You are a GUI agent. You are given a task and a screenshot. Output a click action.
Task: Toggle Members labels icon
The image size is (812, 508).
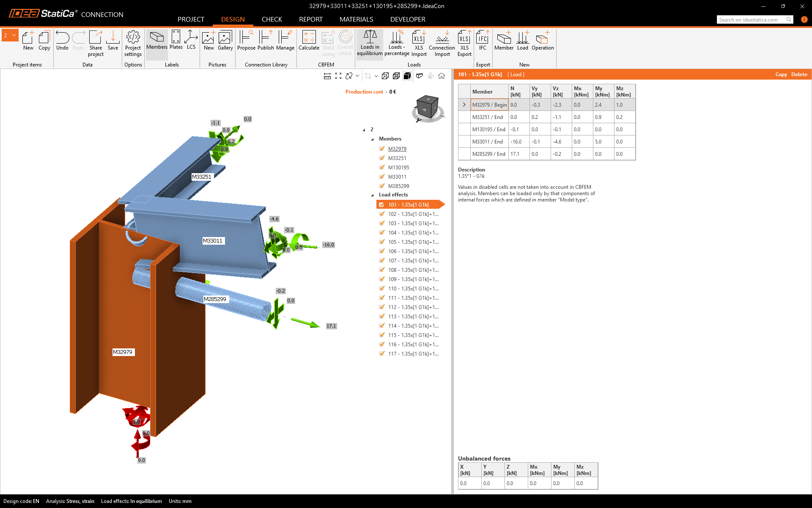click(x=156, y=40)
